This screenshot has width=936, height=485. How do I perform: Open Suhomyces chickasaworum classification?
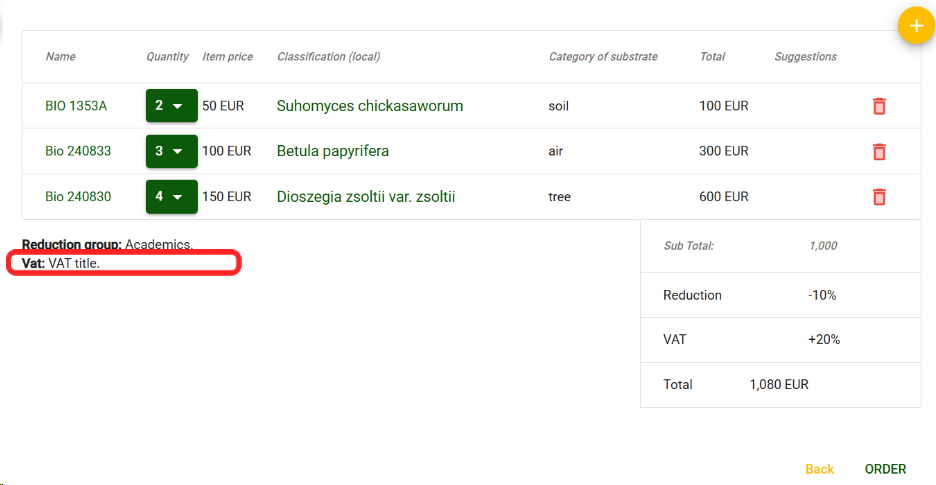click(x=369, y=106)
